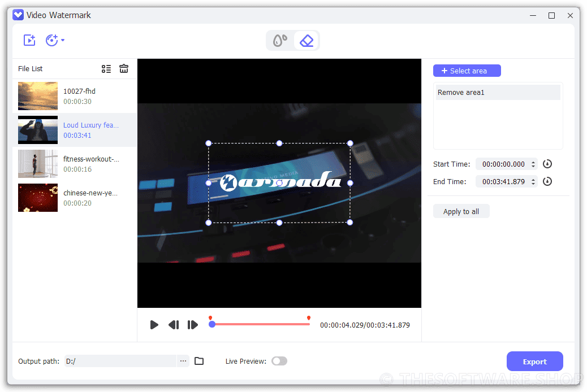Click the Output path field showing D:/
The image size is (587, 392).
[120, 361]
